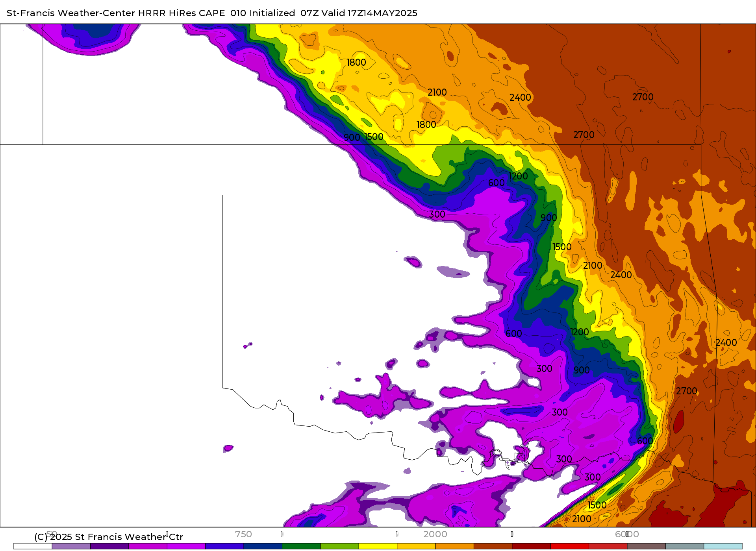The width and height of the screenshot is (756, 551).
Task: Select the dark blue legend swatch
Action: click(263, 546)
